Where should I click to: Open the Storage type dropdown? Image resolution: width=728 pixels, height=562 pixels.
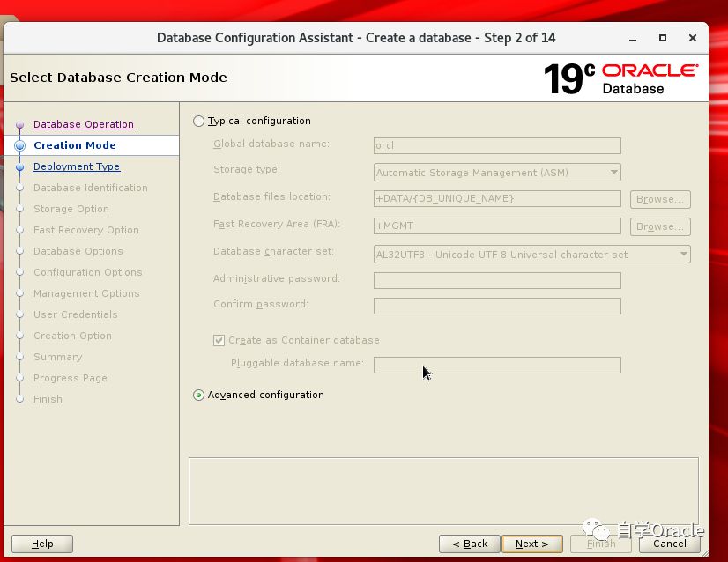click(497, 173)
